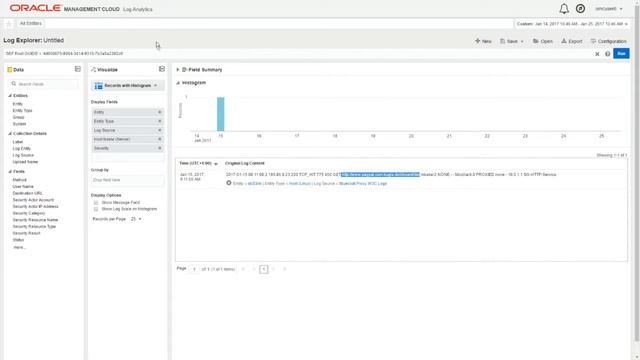Collapse the Data panel
The width and height of the screenshot is (640, 360).
[78, 69]
